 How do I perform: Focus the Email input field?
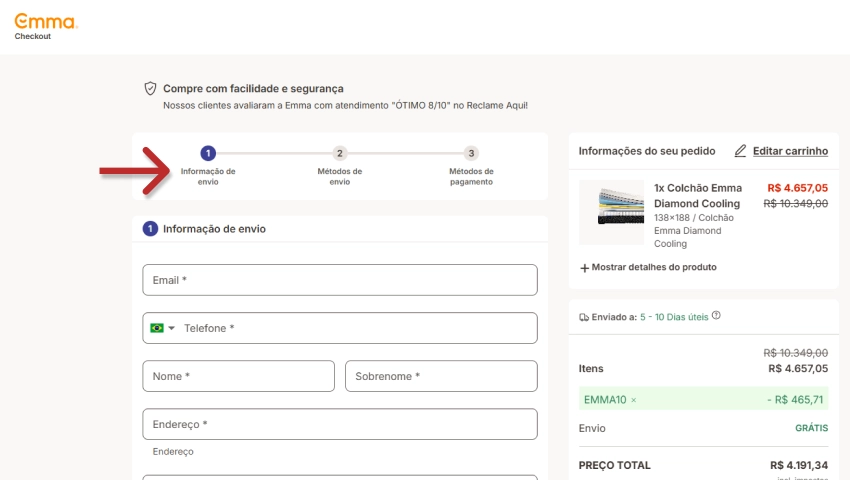point(340,280)
